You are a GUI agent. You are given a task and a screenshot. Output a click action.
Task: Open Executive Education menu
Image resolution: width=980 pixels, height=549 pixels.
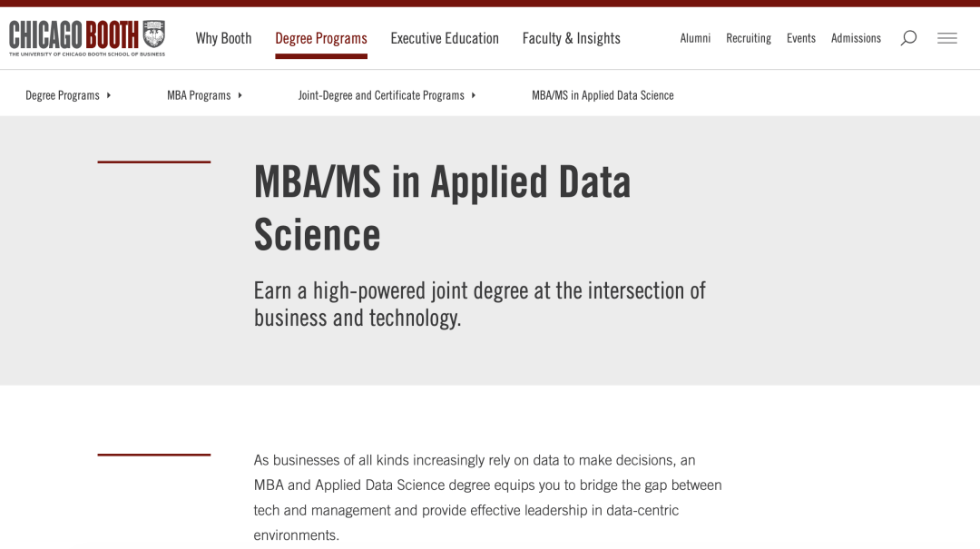pos(445,38)
